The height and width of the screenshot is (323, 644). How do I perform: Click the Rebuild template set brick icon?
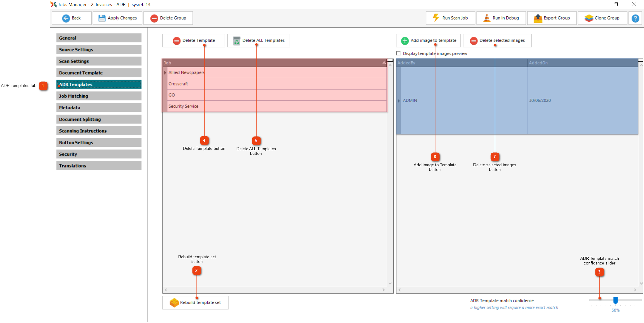pyautogui.click(x=174, y=303)
